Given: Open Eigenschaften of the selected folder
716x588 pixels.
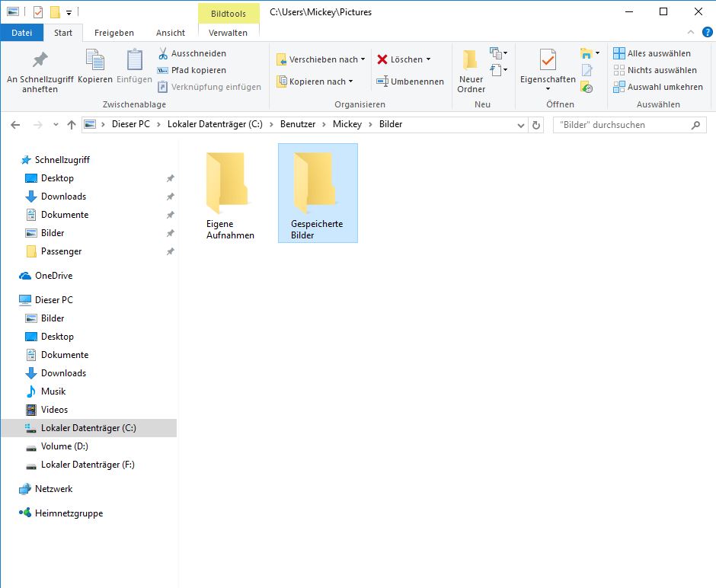Looking at the screenshot, I should coord(548,70).
